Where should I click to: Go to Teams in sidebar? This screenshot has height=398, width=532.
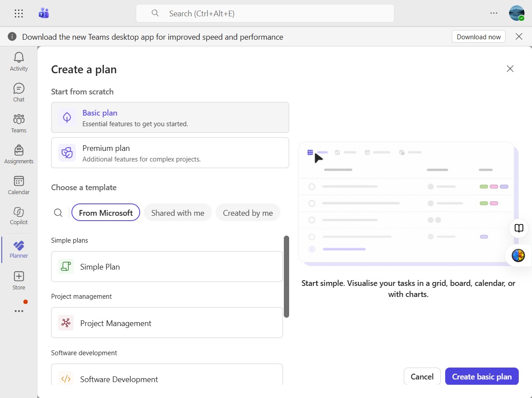[x=19, y=123]
